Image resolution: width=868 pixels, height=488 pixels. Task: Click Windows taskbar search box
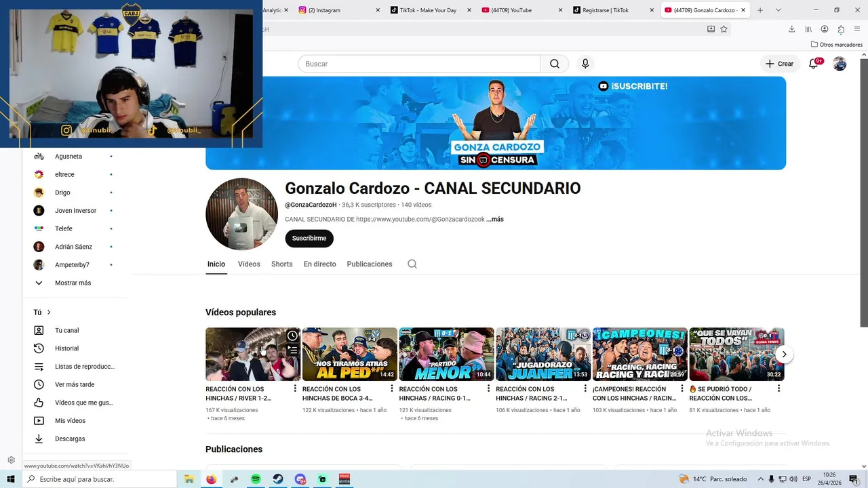coord(99,479)
